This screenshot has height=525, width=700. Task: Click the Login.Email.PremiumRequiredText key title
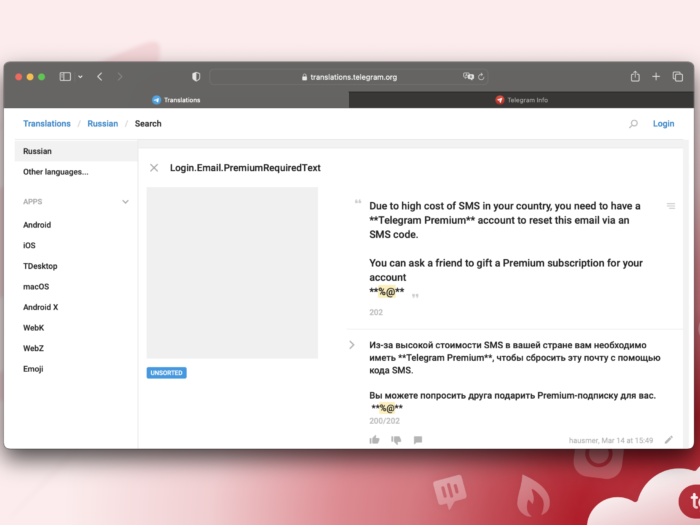(245, 168)
